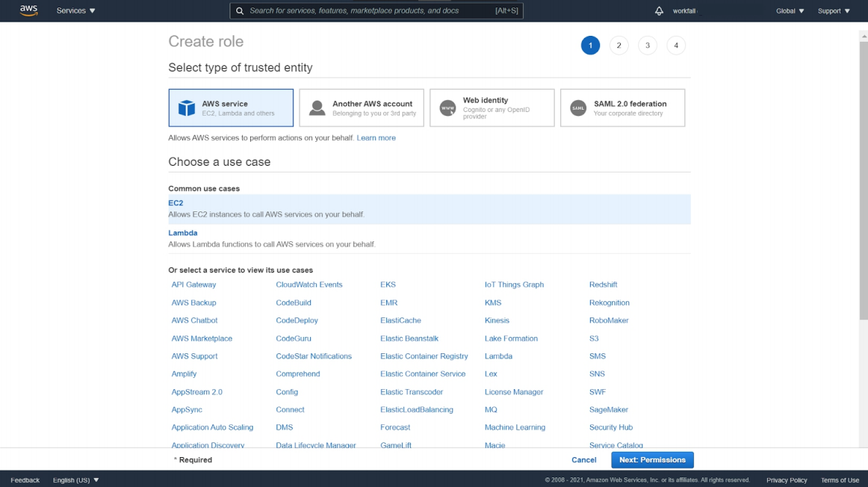This screenshot has width=868, height=487.
Task: Select the IoT Things Graph service
Action: (514, 285)
